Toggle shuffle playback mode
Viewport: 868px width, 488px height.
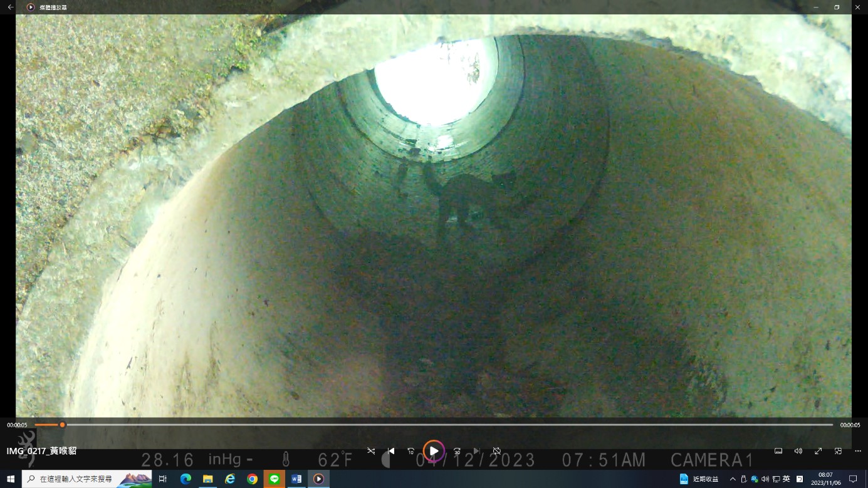tap(371, 451)
